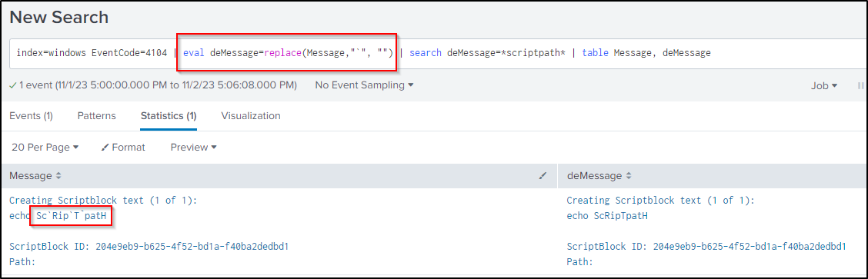Sort by the deMessage column header
This screenshot has width=868, height=279.
[599, 176]
